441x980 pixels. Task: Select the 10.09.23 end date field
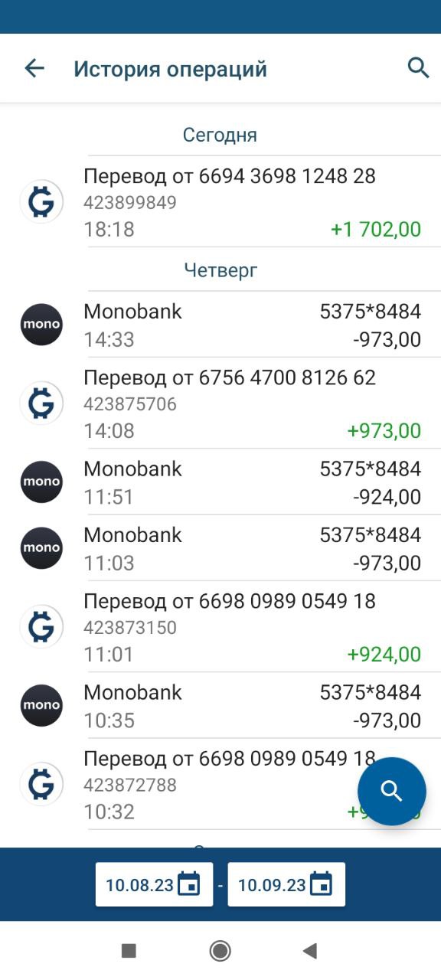click(x=286, y=884)
